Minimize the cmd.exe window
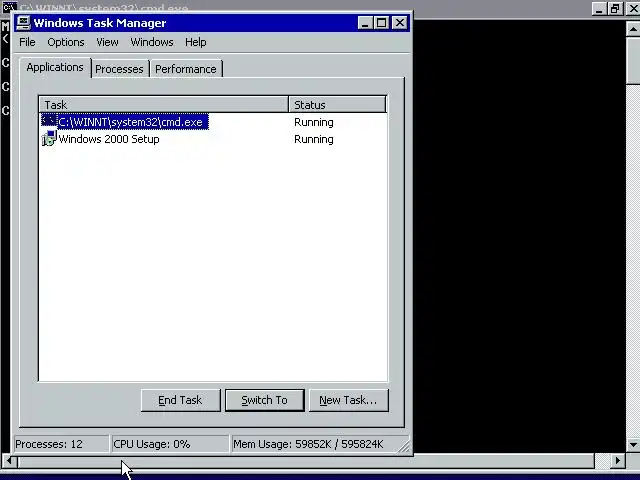The height and width of the screenshot is (480, 640). pyautogui.click(x=599, y=9)
